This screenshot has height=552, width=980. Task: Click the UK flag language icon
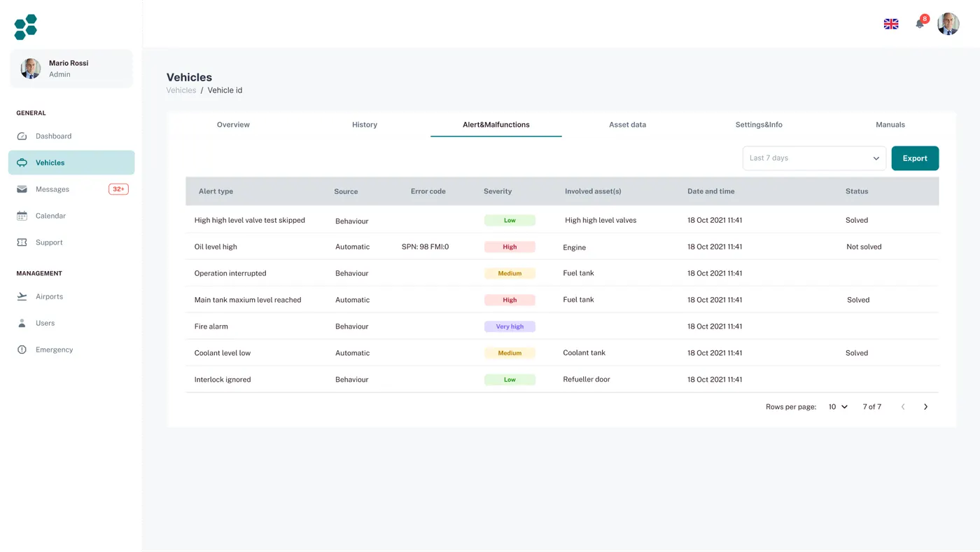891,24
